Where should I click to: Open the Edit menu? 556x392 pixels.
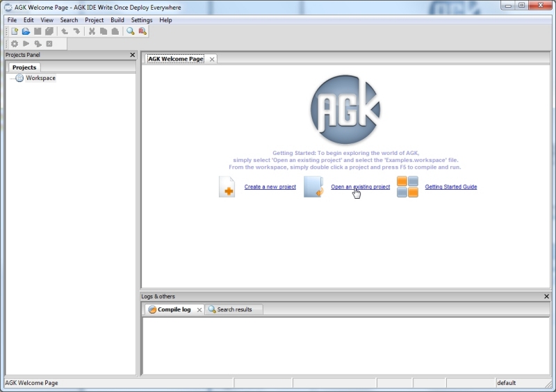pyautogui.click(x=28, y=20)
